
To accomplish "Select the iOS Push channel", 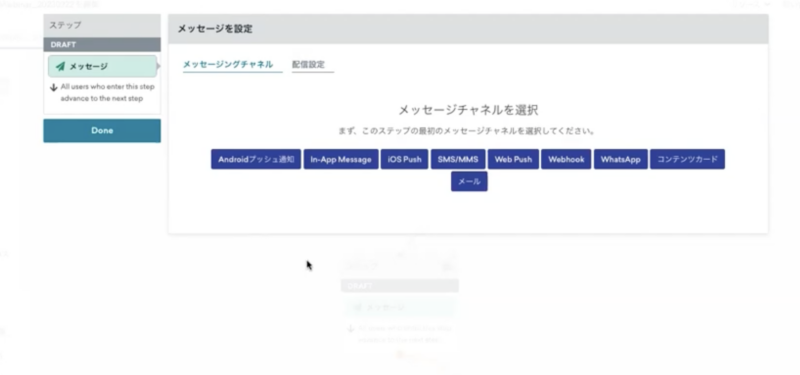I will 404,159.
